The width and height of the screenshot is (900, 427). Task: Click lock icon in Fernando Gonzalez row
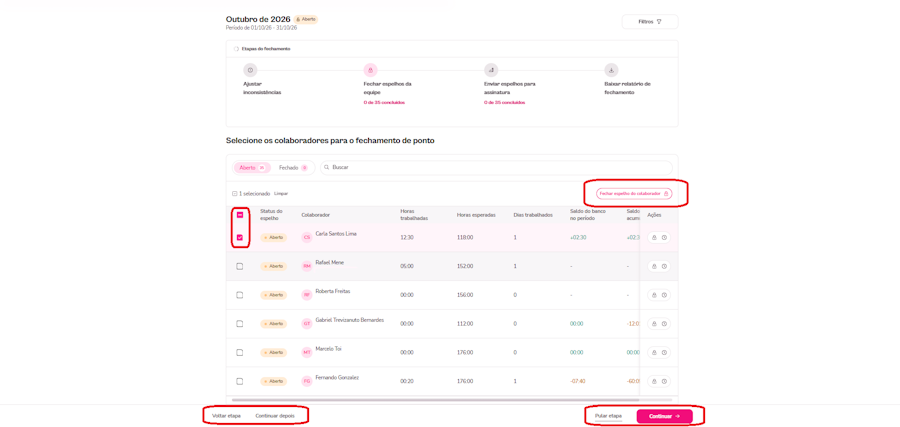654,381
